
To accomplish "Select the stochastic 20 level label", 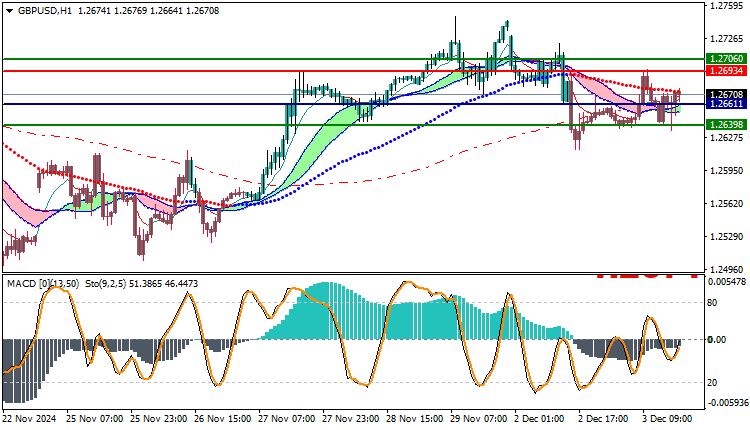I will 712,383.
